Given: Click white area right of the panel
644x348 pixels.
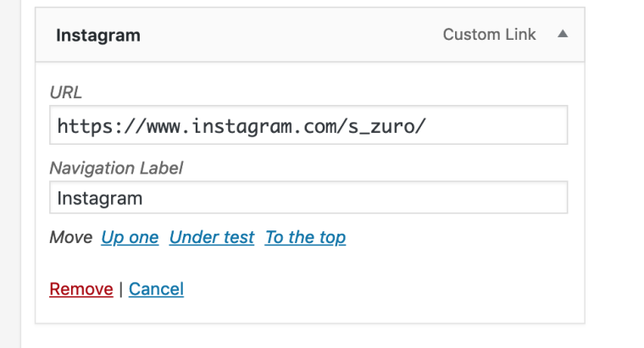Looking at the screenshot, I should [x=614, y=169].
